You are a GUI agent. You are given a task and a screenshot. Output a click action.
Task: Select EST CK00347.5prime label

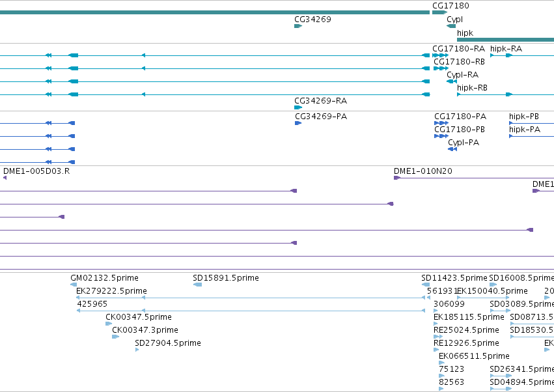point(139,317)
